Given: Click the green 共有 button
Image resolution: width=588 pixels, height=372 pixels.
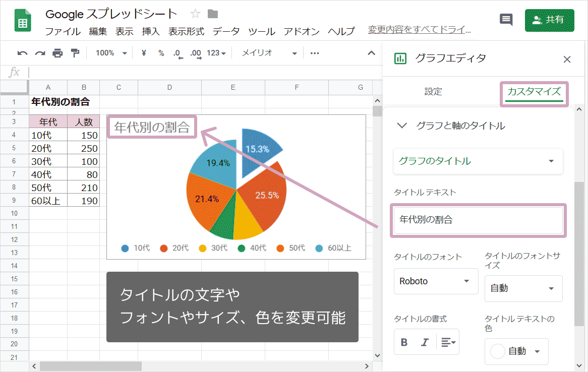Looking at the screenshot, I should (549, 20).
